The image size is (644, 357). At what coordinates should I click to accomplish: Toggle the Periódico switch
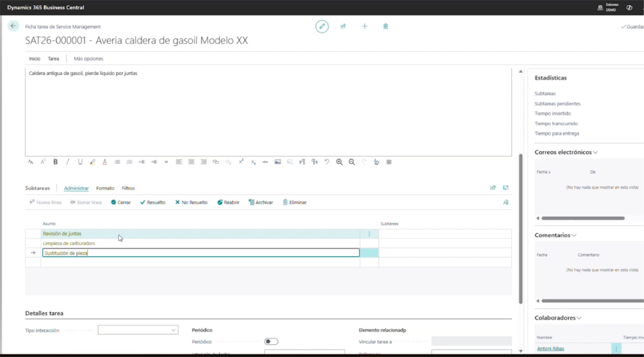click(x=271, y=341)
